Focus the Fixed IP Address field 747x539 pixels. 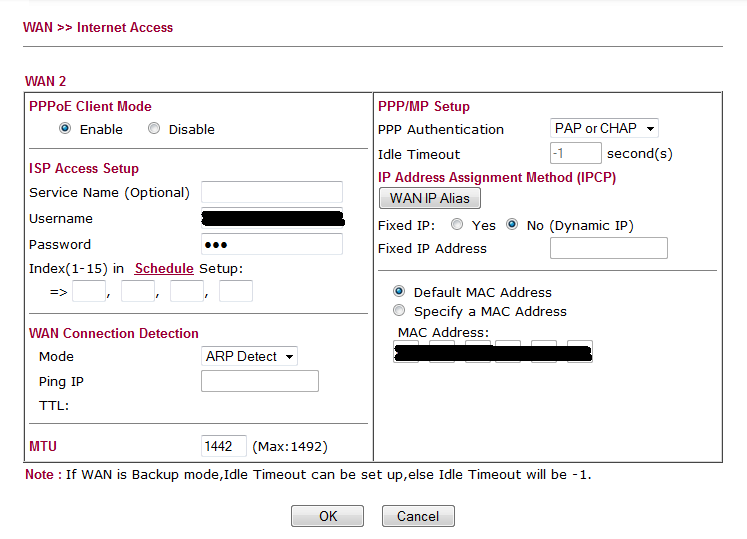[x=608, y=248]
